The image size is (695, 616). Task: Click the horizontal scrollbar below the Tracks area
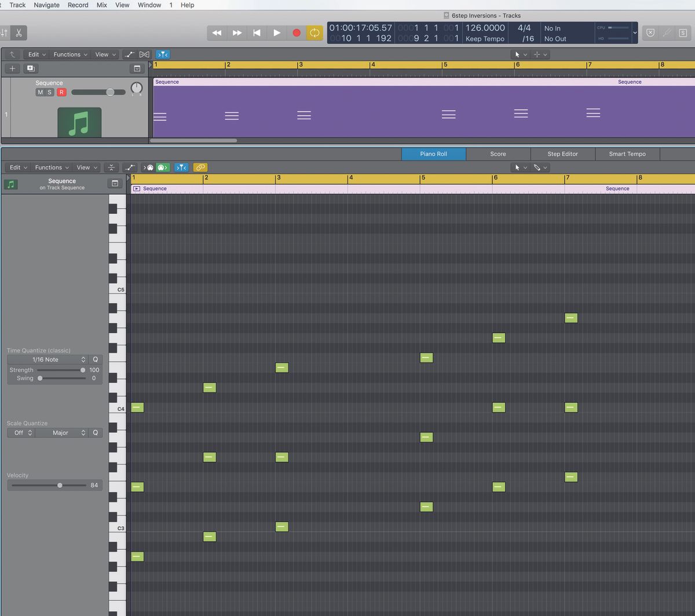pos(194,140)
